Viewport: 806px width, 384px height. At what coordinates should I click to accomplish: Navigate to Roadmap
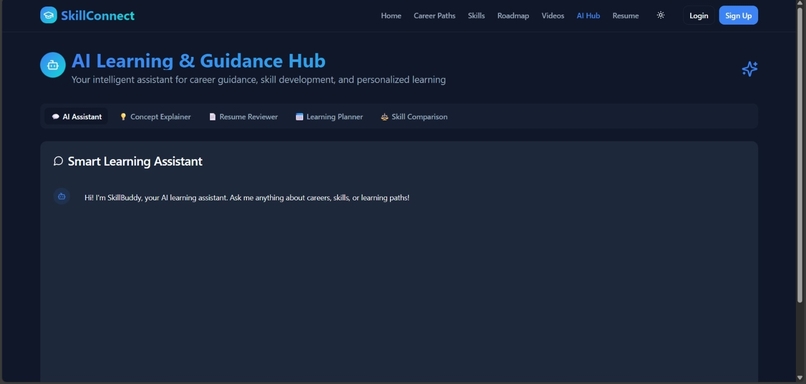[513, 16]
